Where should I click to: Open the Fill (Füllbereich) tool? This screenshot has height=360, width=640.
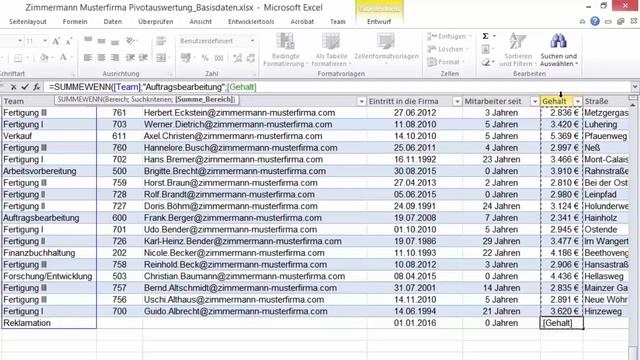(x=485, y=49)
